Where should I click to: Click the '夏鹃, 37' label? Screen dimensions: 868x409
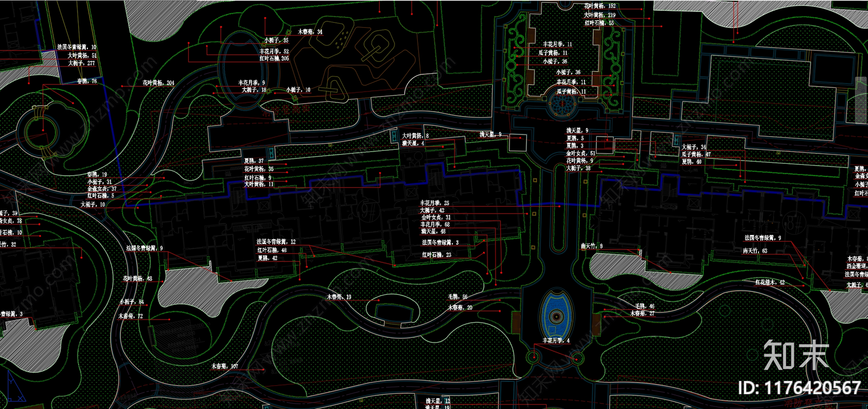point(254,161)
